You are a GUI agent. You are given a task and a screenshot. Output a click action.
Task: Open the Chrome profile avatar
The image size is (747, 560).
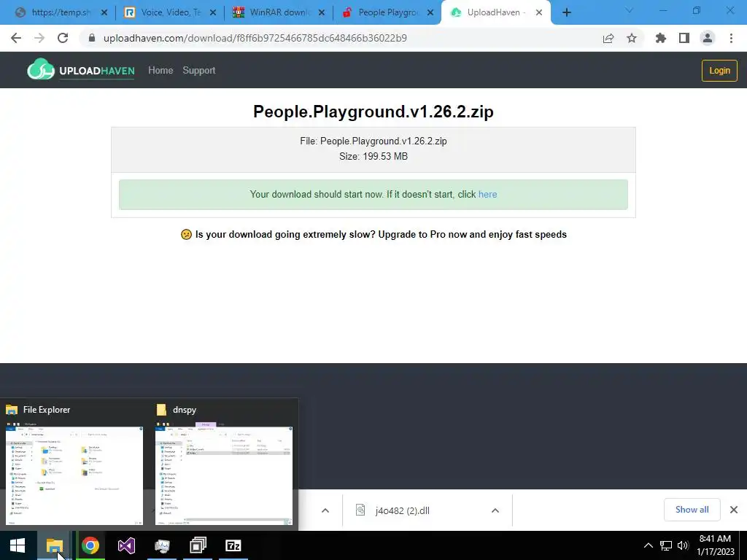[x=708, y=38]
